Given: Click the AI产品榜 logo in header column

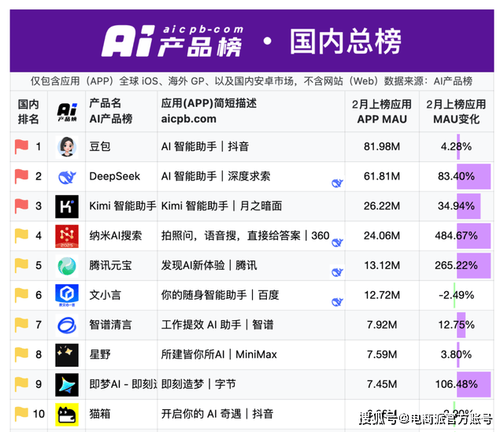Looking at the screenshot, I should click(67, 112).
